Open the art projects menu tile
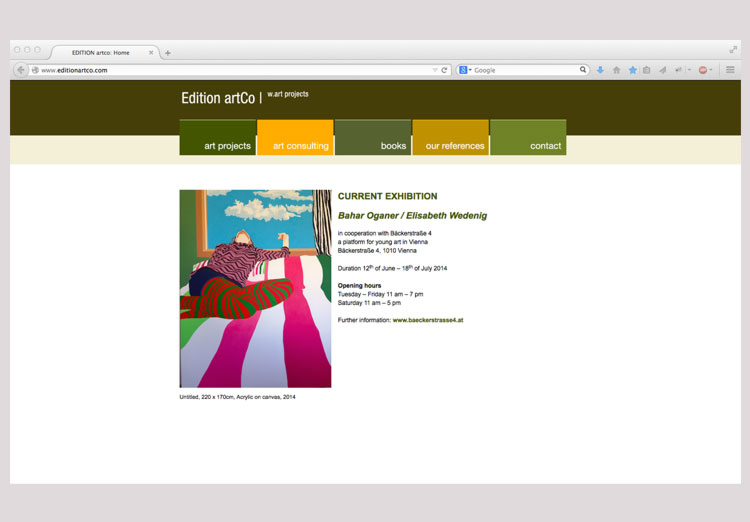The height and width of the screenshot is (522, 750). pyautogui.click(x=218, y=137)
